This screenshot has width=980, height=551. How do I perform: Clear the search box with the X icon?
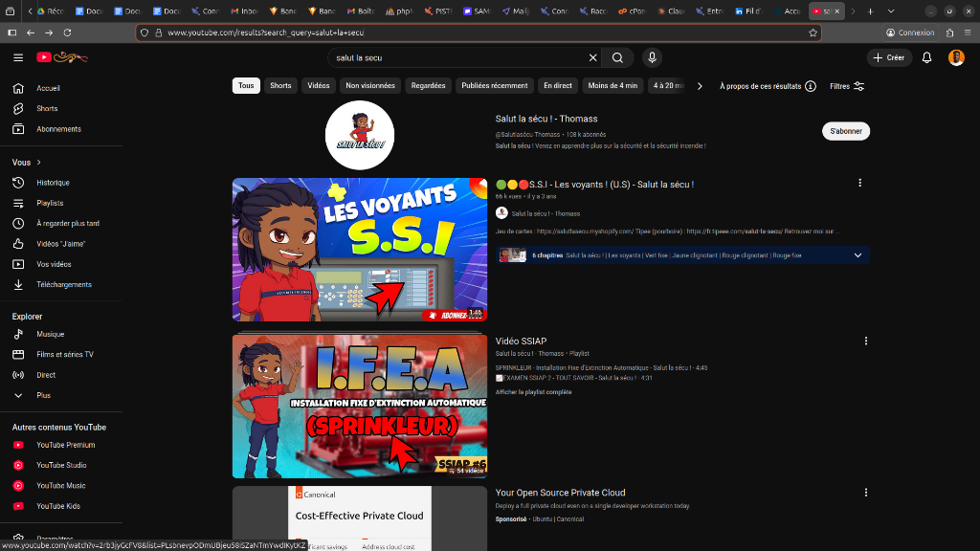(592, 57)
